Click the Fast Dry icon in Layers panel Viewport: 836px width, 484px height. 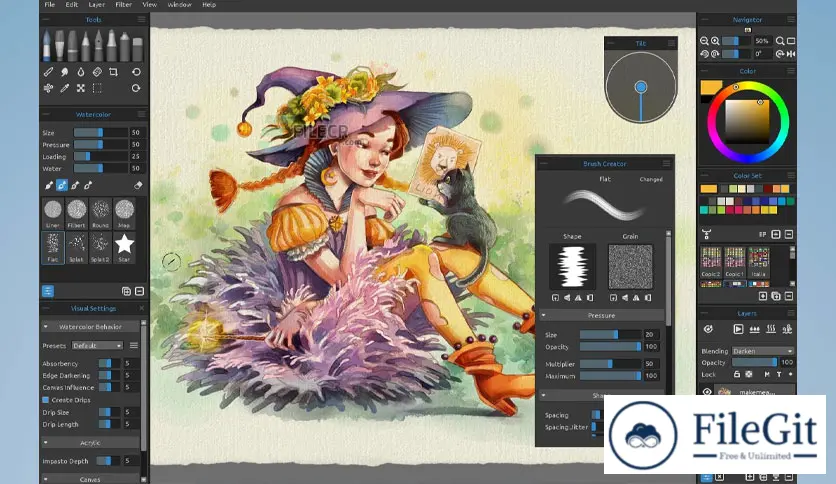(x=787, y=329)
